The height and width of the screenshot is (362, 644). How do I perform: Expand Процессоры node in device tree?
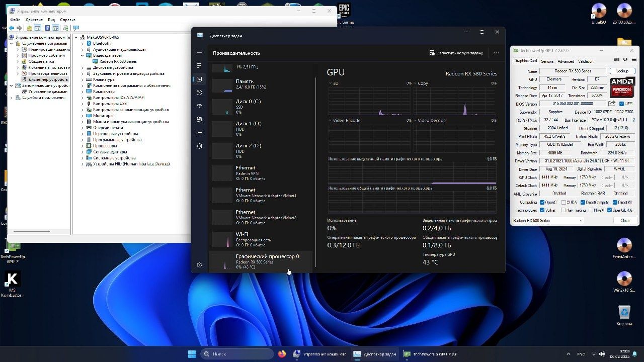[x=83, y=146]
